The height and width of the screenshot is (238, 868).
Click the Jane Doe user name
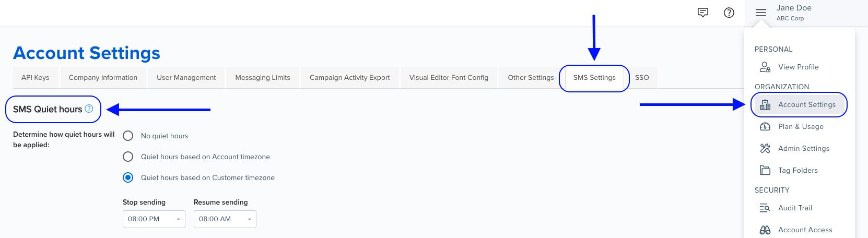794,8
